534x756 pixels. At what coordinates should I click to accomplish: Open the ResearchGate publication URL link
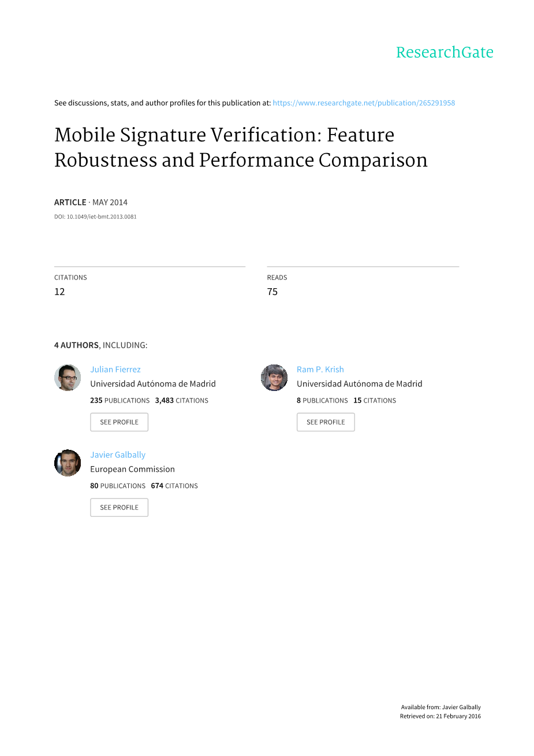click(364, 103)
